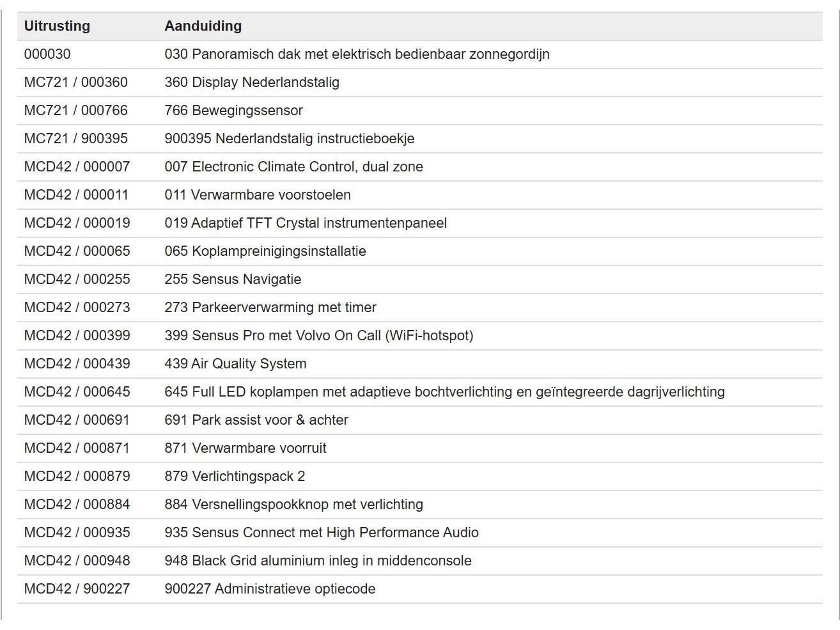Click the Sensus Pro met Volvo On Call row
The width and height of the screenshot is (840, 630).
point(419,336)
